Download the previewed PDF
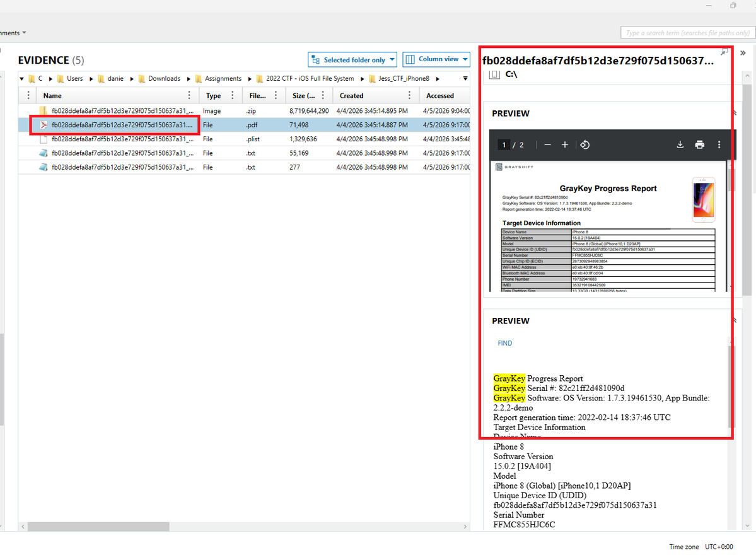Viewport: 756px width, 555px height. point(680,144)
